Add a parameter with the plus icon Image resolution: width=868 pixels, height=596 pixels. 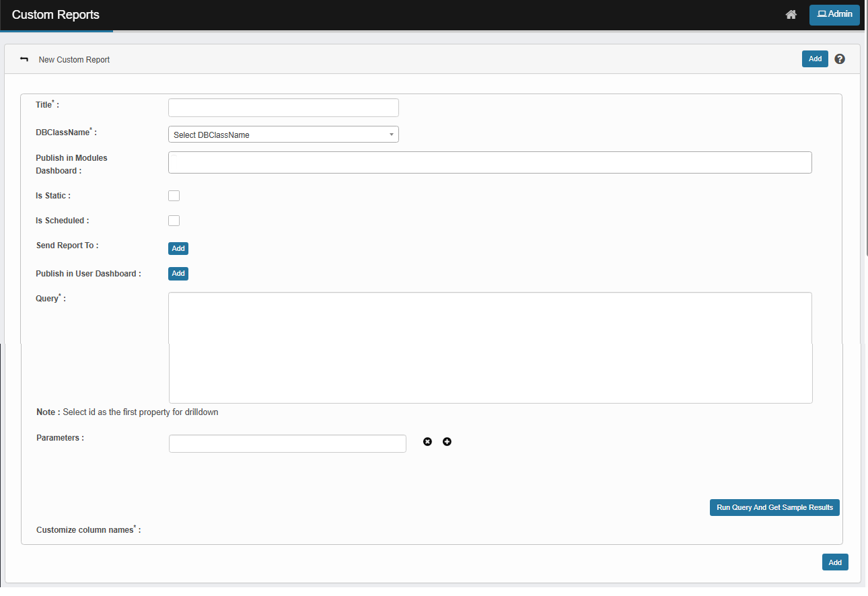tap(447, 442)
